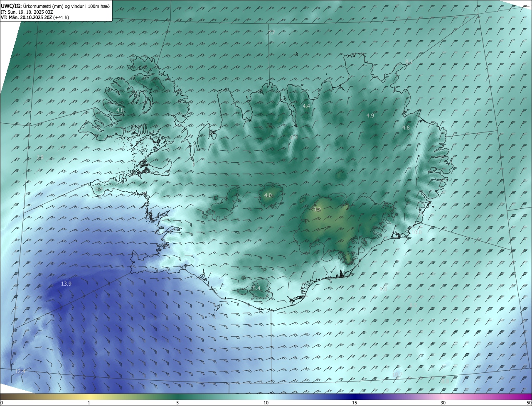Click the 30 label on the color scale
Viewport: 532px width, 406px height.
click(x=443, y=403)
